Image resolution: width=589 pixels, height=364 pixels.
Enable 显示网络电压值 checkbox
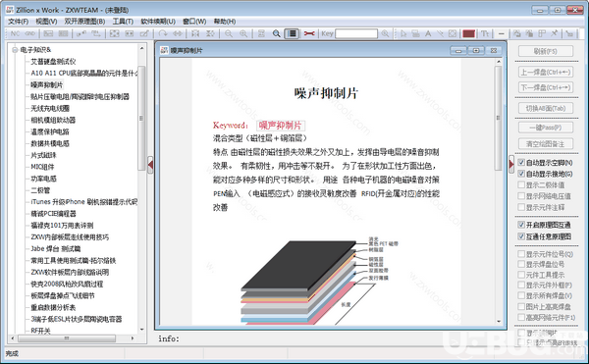point(521,196)
